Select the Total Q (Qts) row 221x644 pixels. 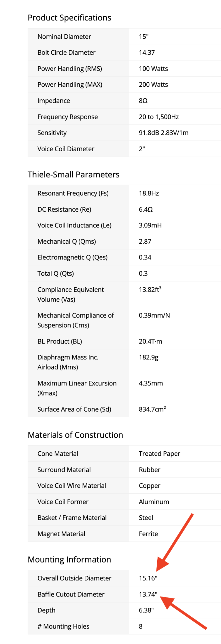point(124,273)
